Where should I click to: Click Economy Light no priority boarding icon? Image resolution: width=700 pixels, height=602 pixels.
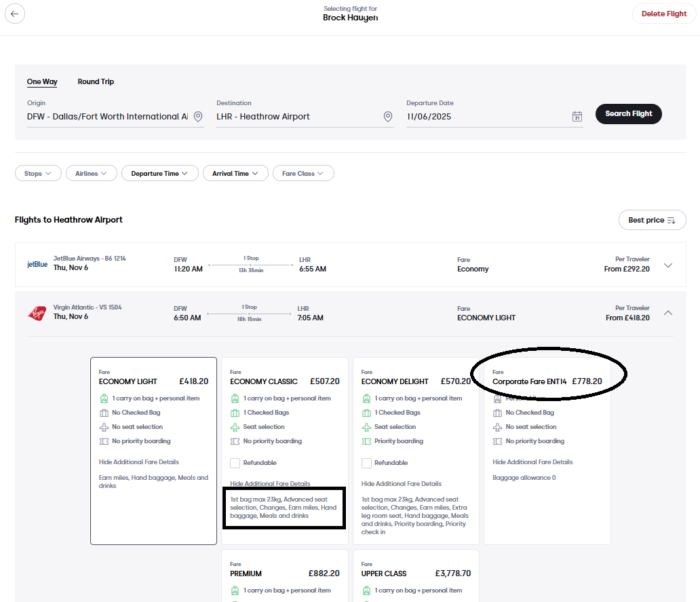pos(104,441)
